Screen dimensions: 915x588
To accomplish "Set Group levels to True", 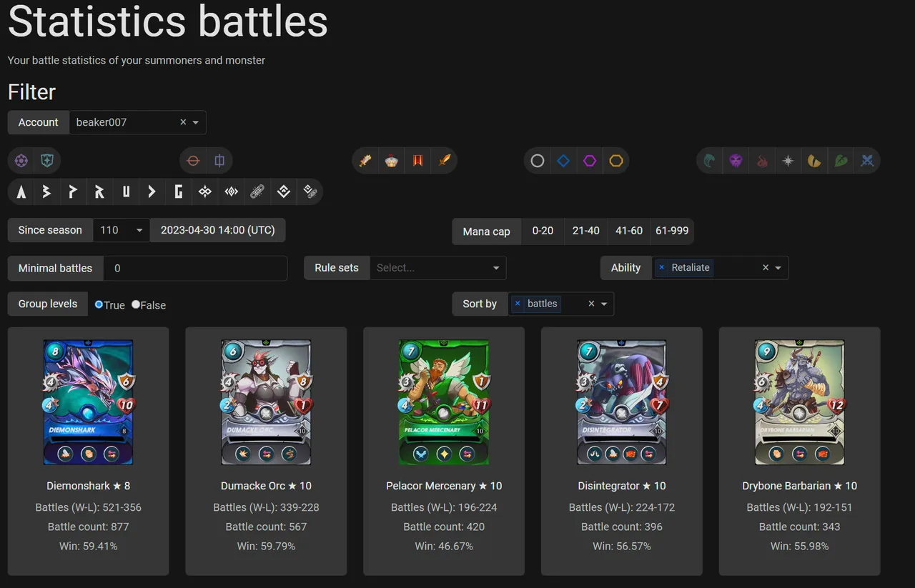I will 99,304.
